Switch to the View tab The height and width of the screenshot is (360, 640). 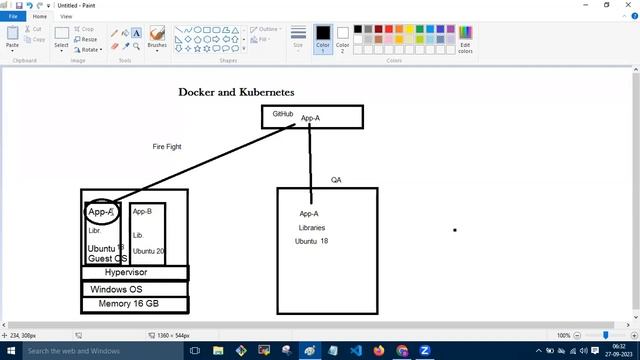(66, 16)
